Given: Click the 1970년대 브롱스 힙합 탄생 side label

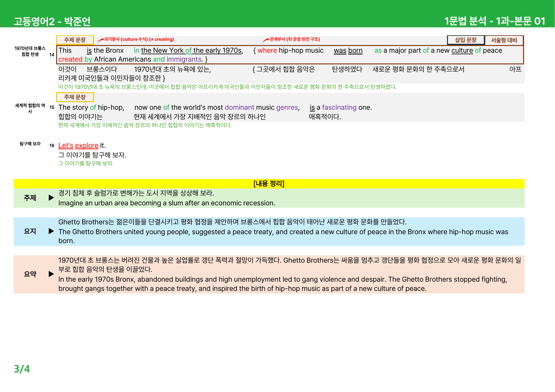Looking at the screenshot, I should pos(30,51).
